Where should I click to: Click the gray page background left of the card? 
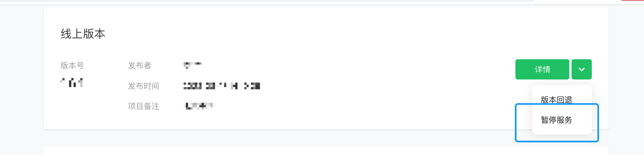tap(22, 79)
